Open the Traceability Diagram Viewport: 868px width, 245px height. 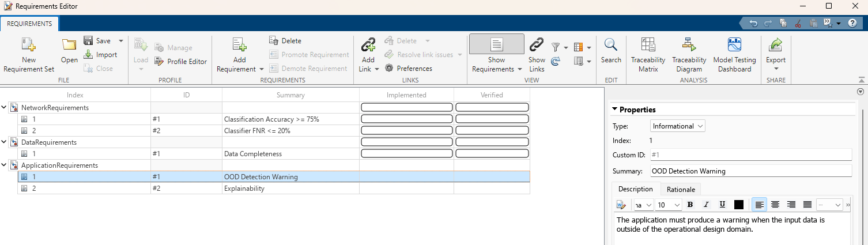(x=689, y=55)
